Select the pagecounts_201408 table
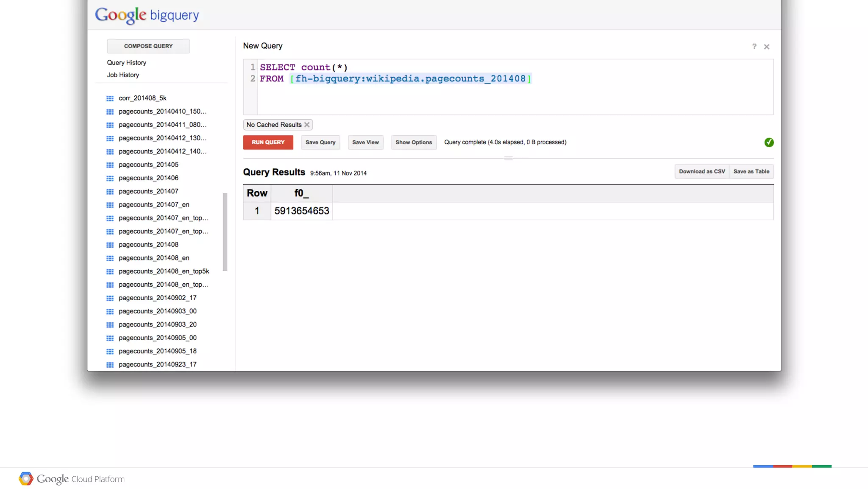Image resolution: width=868 pixels, height=489 pixels. coord(148,245)
